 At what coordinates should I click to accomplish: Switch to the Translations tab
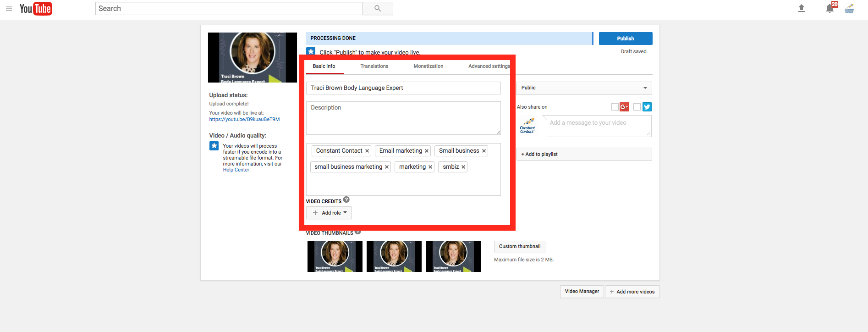pyautogui.click(x=374, y=66)
